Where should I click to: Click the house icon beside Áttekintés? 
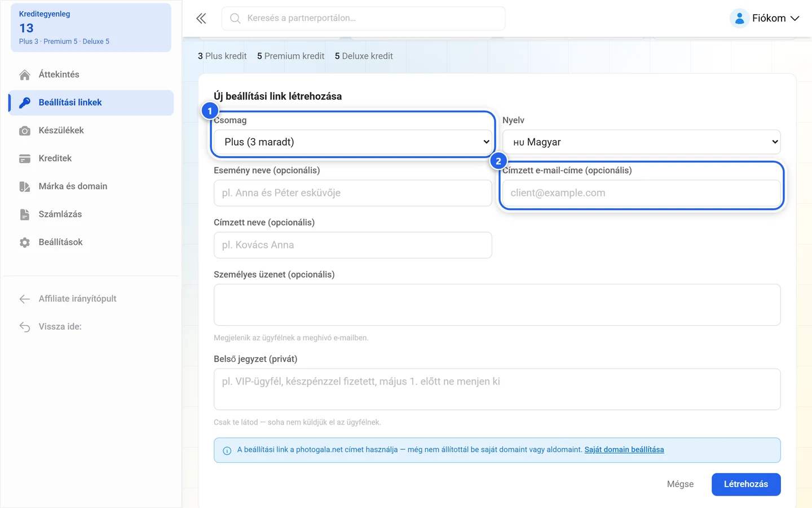coord(25,75)
